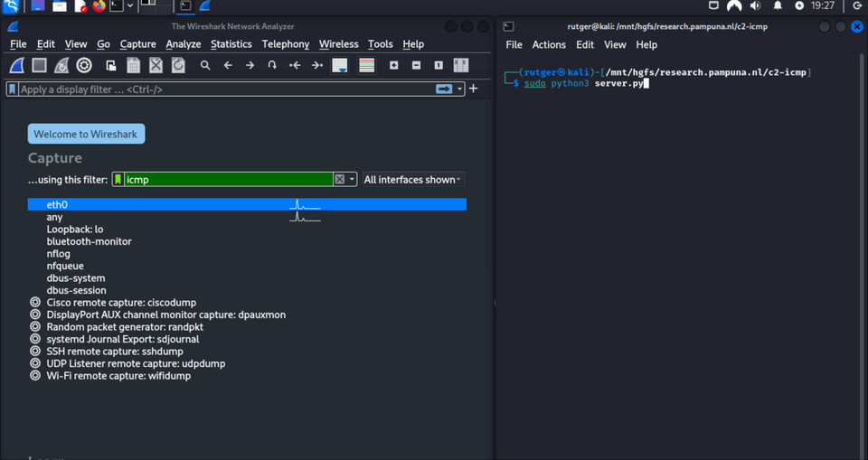This screenshot has height=460, width=868.
Task: Jump to first packet icon
Action: pos(295,65)
